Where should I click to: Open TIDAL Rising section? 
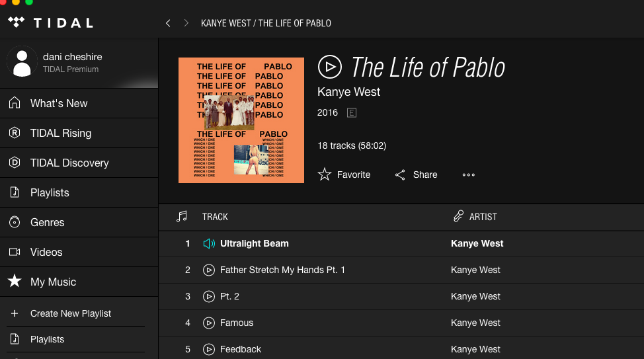(x=61, y=133)
